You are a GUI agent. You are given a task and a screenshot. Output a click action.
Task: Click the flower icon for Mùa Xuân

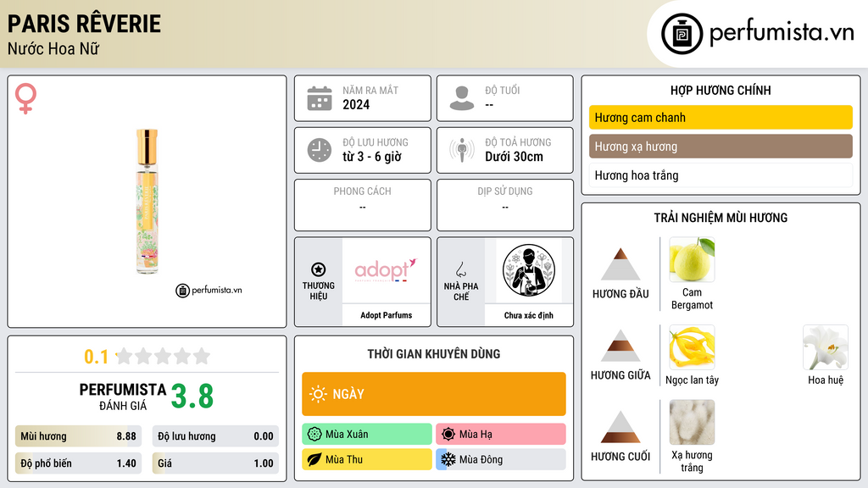314,435
